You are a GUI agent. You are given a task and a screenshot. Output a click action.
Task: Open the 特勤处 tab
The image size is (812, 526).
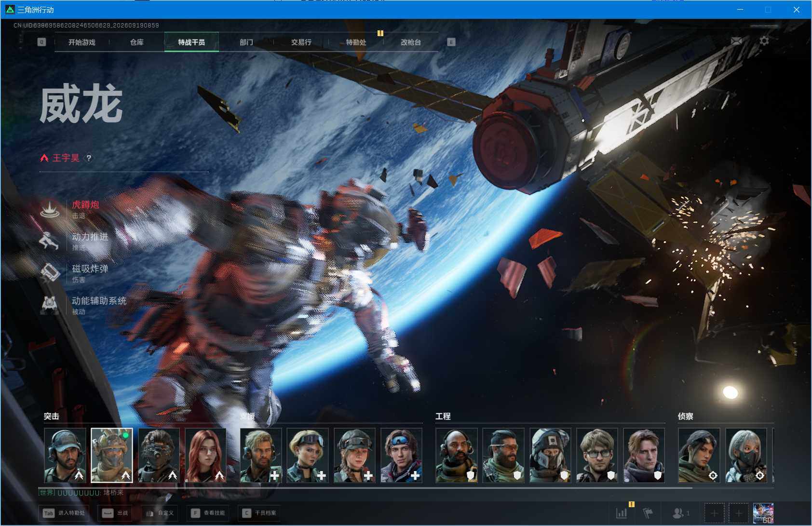coord(356,42)
